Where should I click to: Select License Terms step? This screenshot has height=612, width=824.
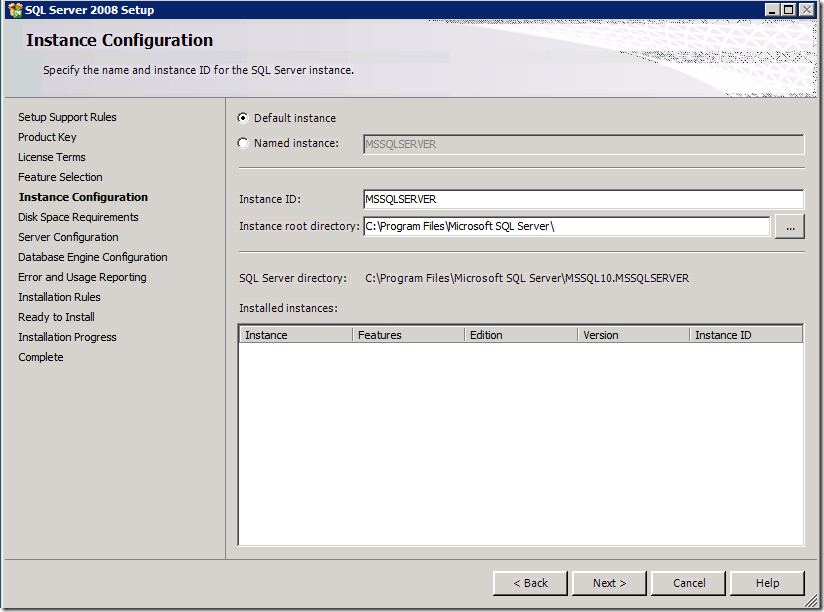[52, 157]
